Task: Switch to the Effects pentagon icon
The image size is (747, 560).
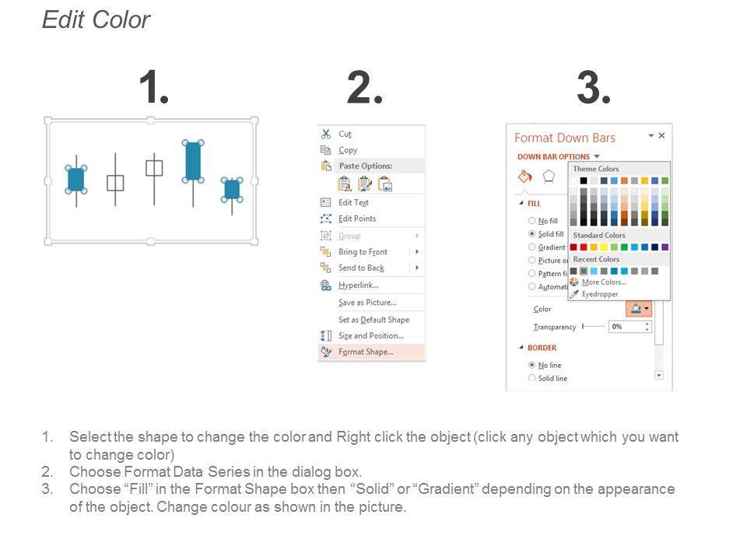Action: pos(549,176)
